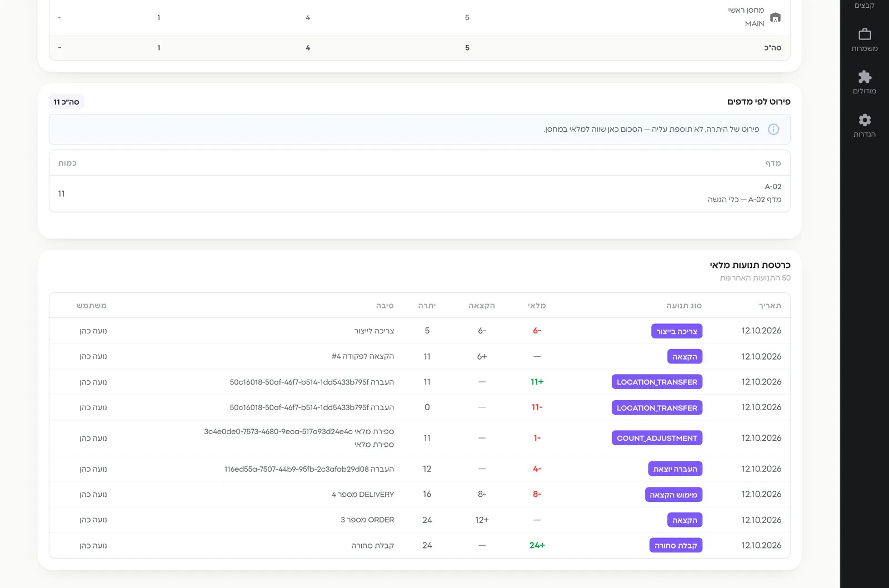Click the כרטסת תנועות מלאי heading
889x588 pixels.
pos(750,266)
